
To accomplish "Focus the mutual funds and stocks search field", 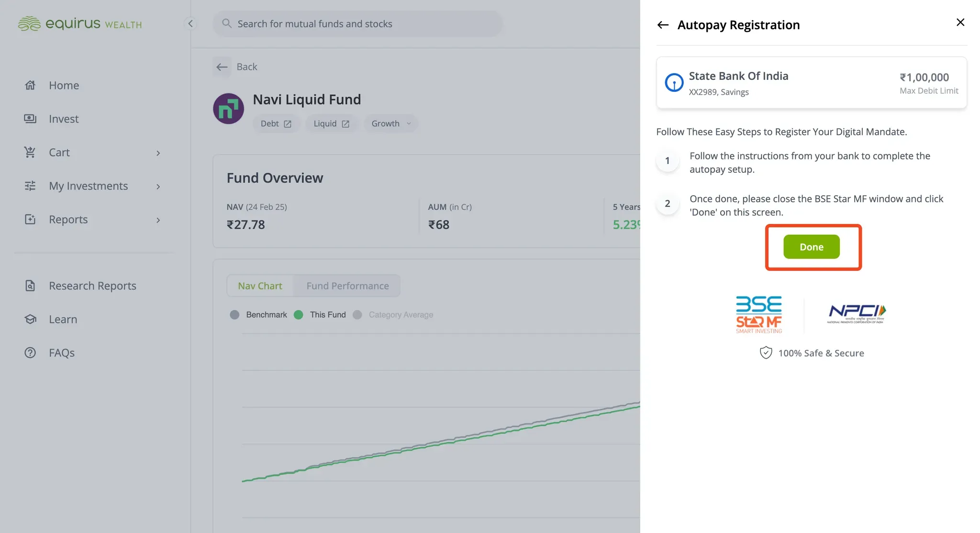I will [x=357, y=24].
